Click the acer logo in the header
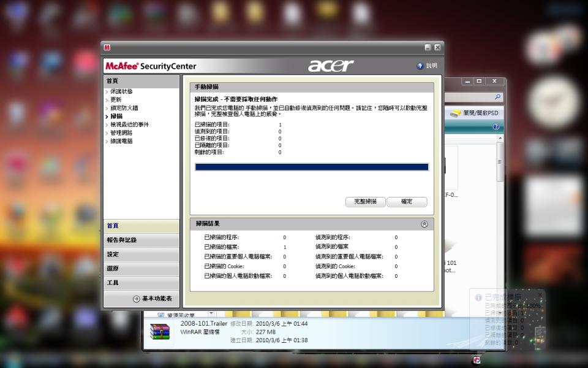 330,66
